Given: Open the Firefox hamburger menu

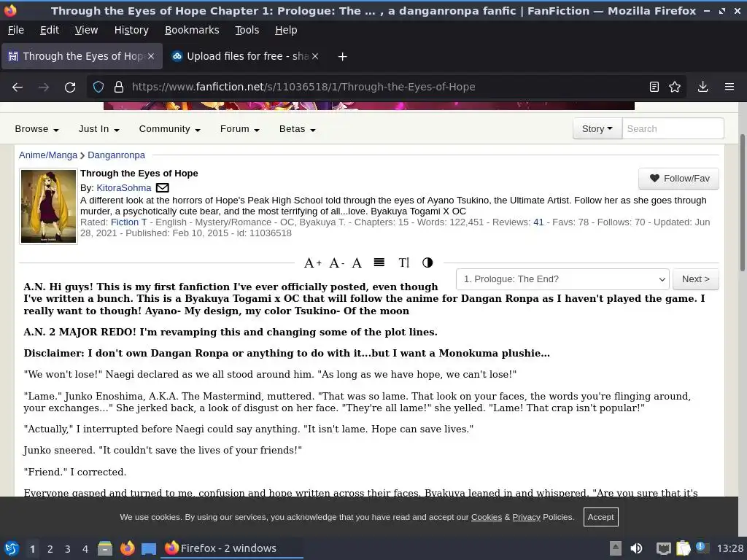Looking at the screenshot, I should tap(729, 87).
